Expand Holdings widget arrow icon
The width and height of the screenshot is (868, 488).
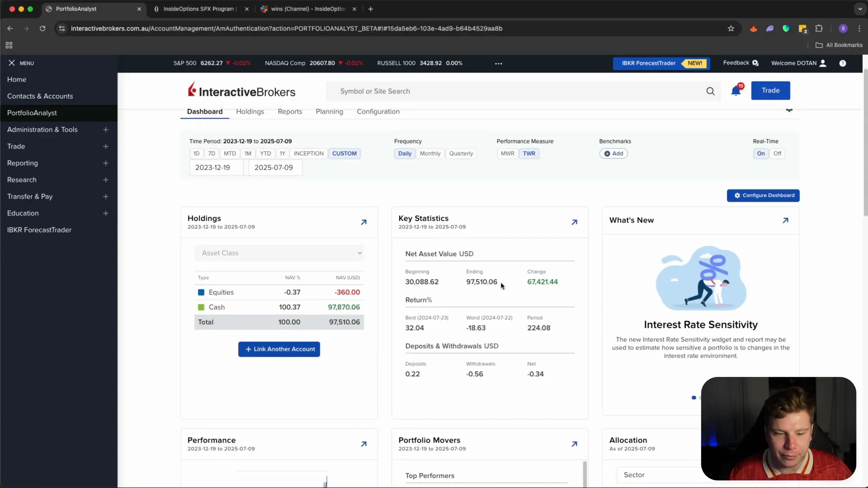coord(363,222)
